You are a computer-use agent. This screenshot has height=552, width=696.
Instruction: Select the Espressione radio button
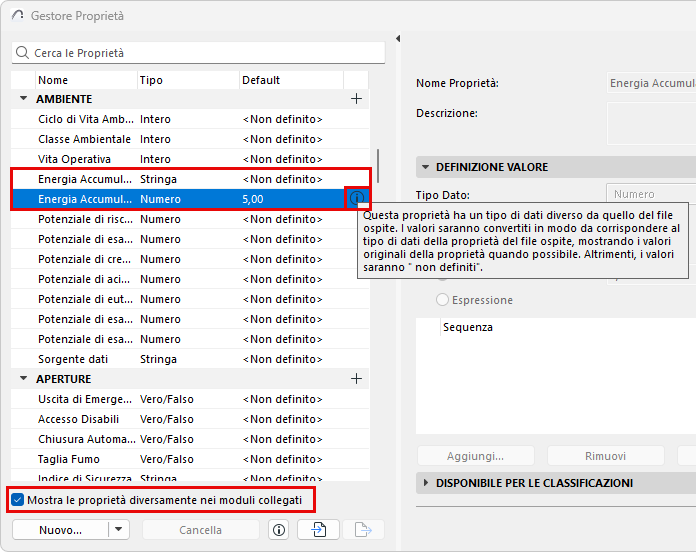[442, 300]
